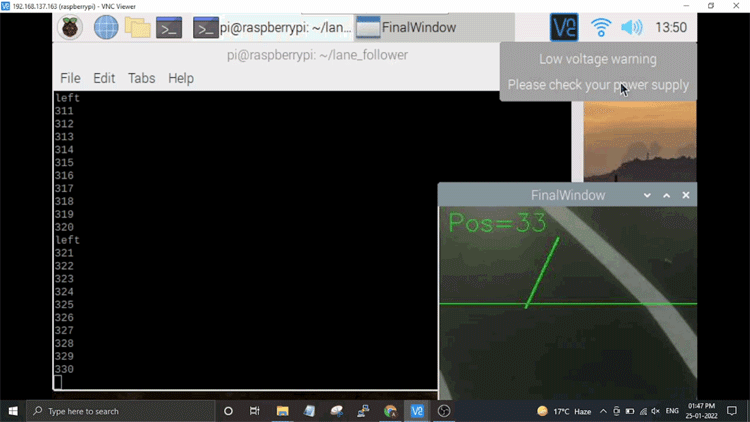The image size is (750, 422).
Task: Click the Windows search box
Action: click(x=118, y=411)
